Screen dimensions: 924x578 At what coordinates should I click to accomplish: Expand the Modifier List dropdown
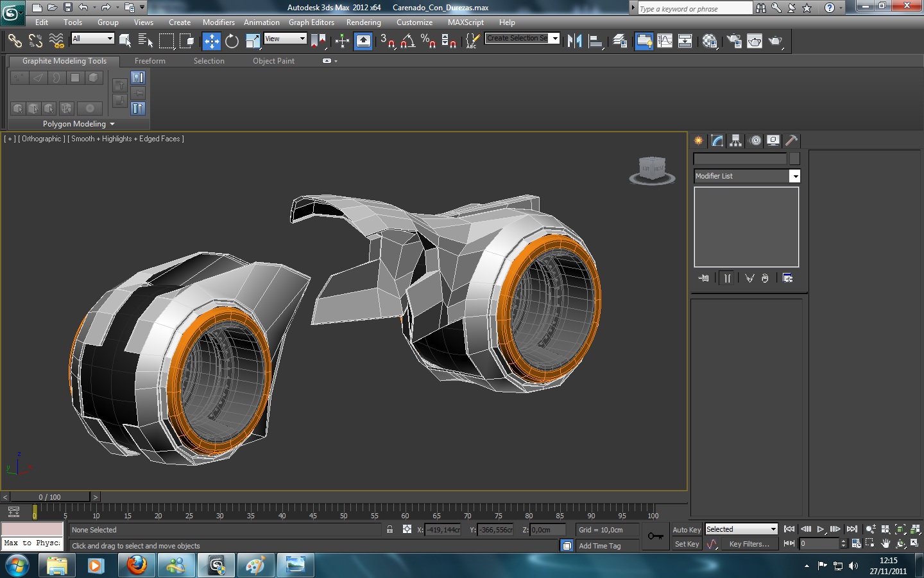pyautogui.click(x=794, y=176)
